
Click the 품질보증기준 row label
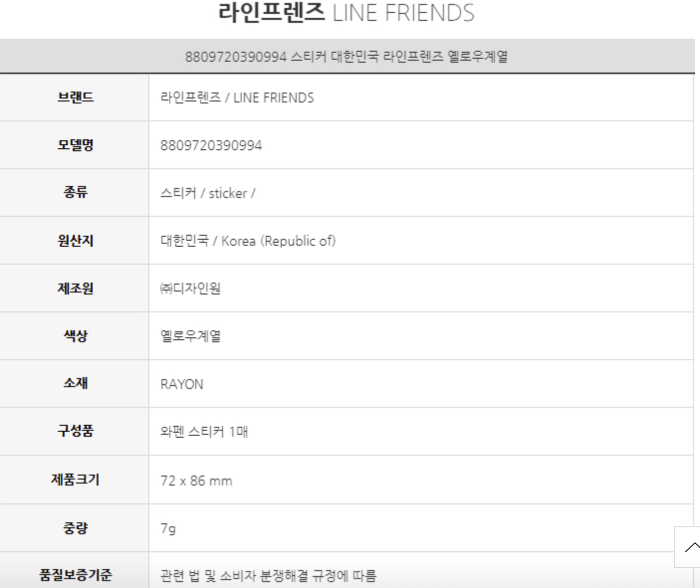[x=75, y=575]
